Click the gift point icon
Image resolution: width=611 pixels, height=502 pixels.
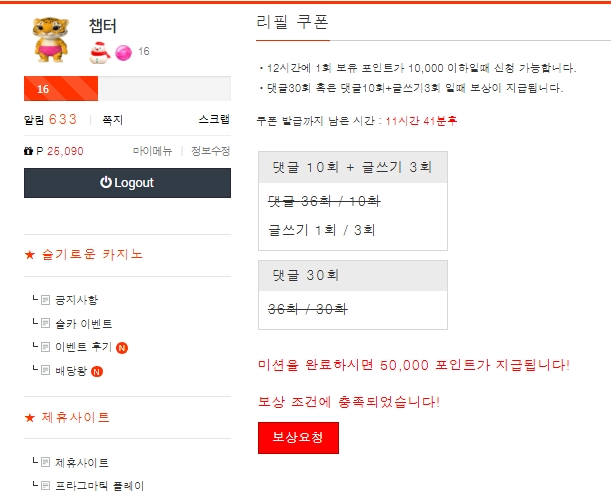point(28,151)
